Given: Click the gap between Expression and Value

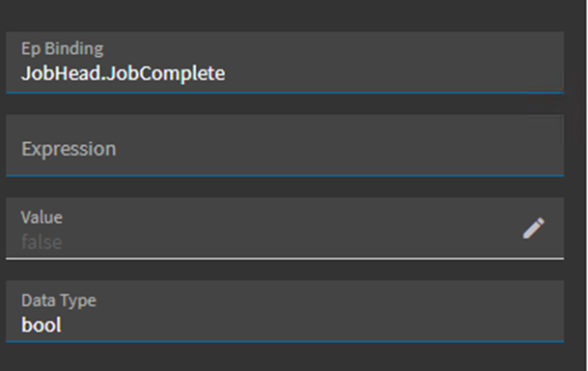Looking at the screenshot, I should pos(285,186).
